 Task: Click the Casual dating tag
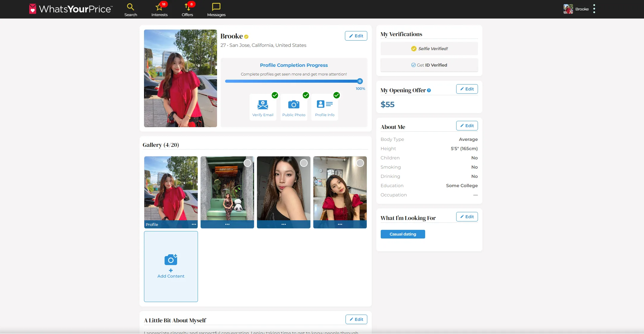pos(402,234)
